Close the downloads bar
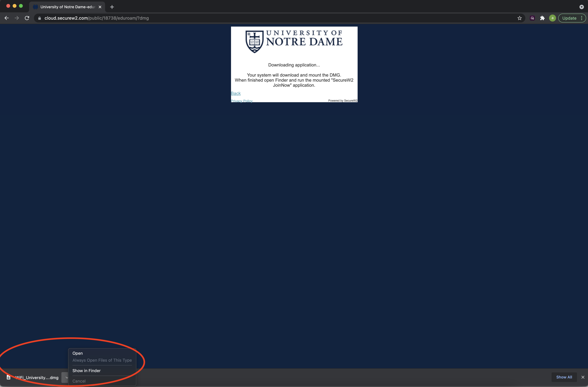588x387 pixels. tap(583, 377)
